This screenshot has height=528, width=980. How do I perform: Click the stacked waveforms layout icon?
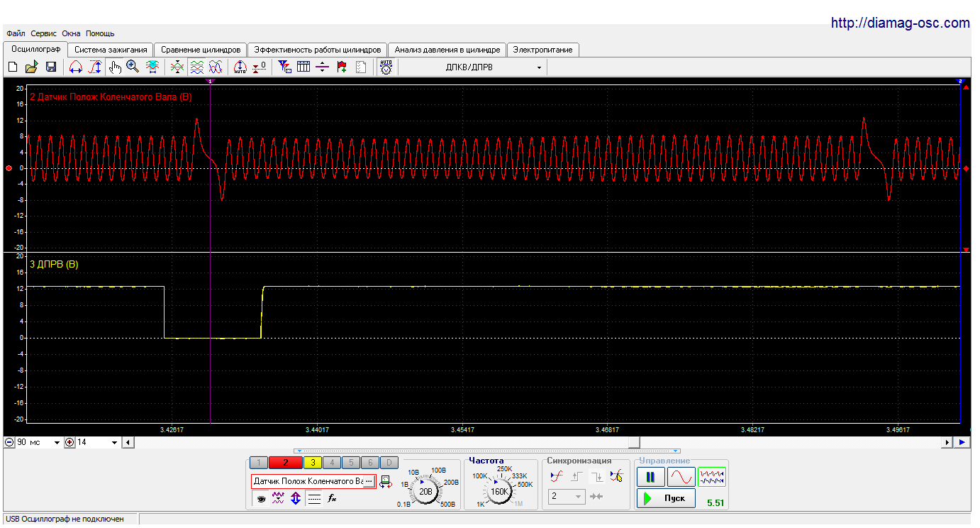click(x=197, y=67)
